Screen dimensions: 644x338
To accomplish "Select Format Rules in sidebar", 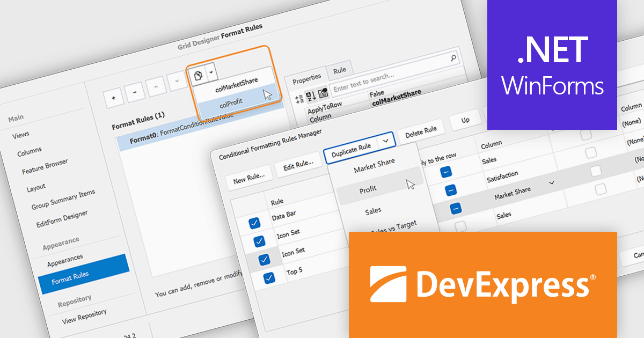I will coord(83,274).
